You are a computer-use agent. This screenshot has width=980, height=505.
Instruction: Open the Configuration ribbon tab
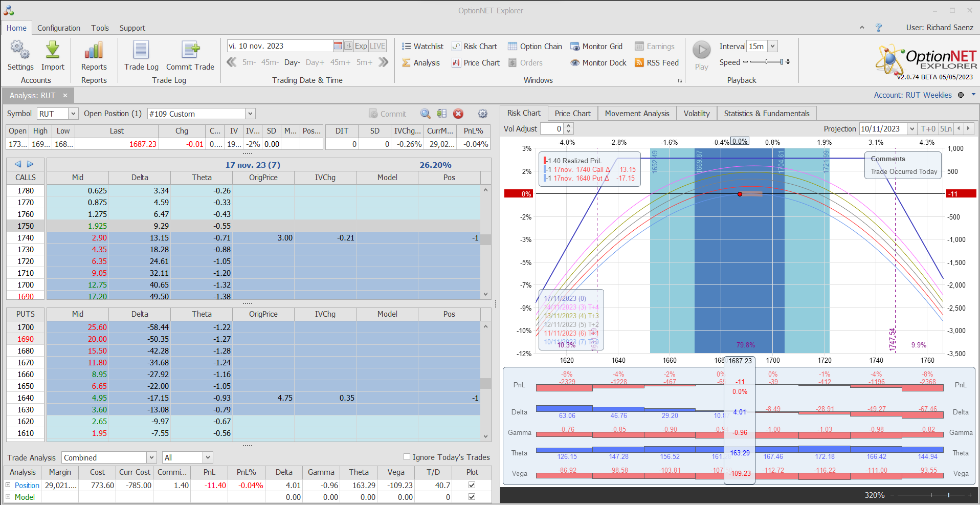tap(59, 28)
